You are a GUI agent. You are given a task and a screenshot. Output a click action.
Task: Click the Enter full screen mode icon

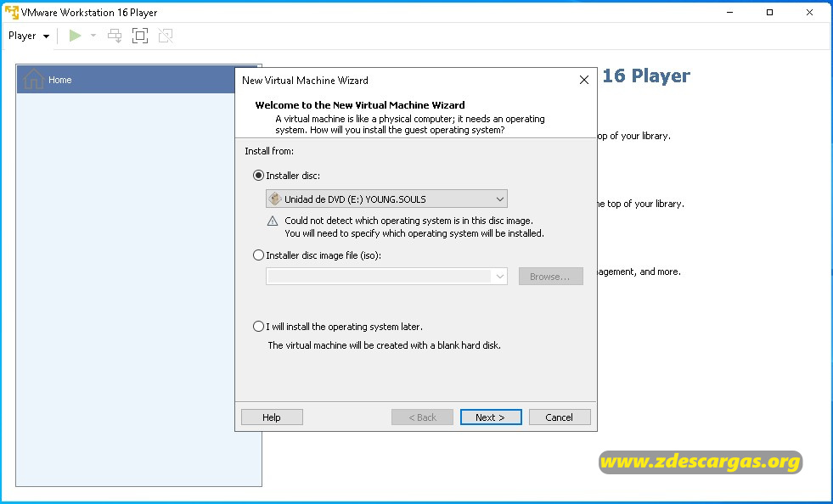click(x=140, y=36)
